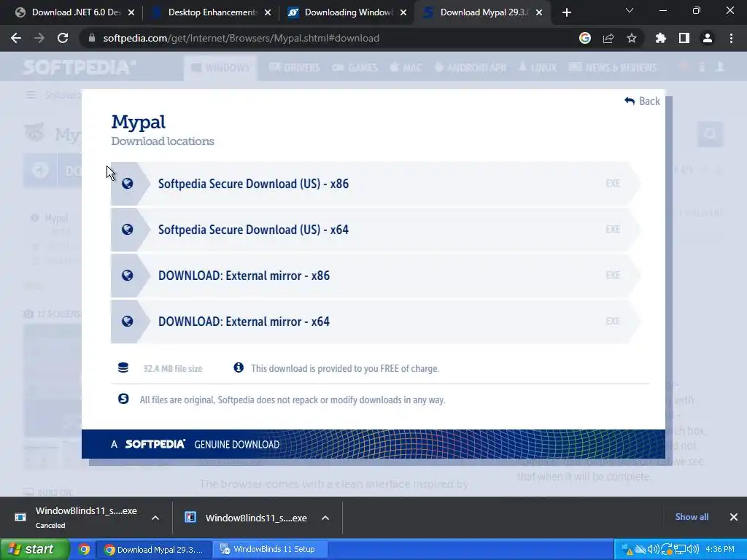Click the globe icon on External mirror x64 row
This screenshot has width=747, height=560.
pos(127,322)
